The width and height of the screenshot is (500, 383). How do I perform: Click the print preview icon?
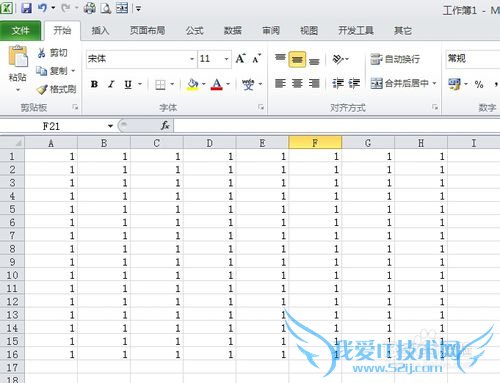(106, 8)
